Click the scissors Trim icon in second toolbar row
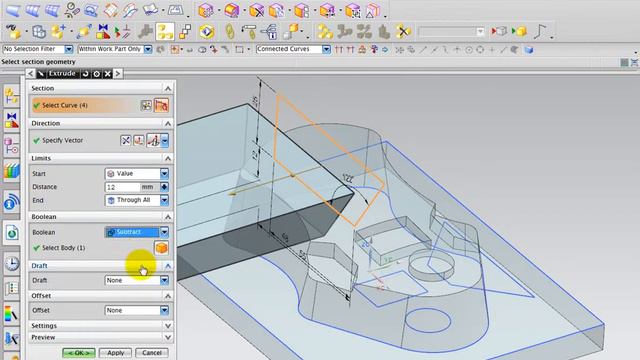 point(403,31)
